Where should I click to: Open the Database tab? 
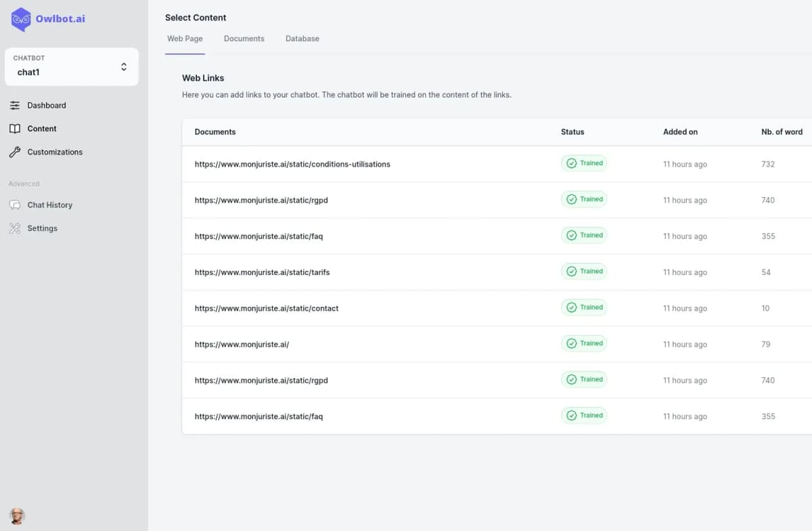302,39
